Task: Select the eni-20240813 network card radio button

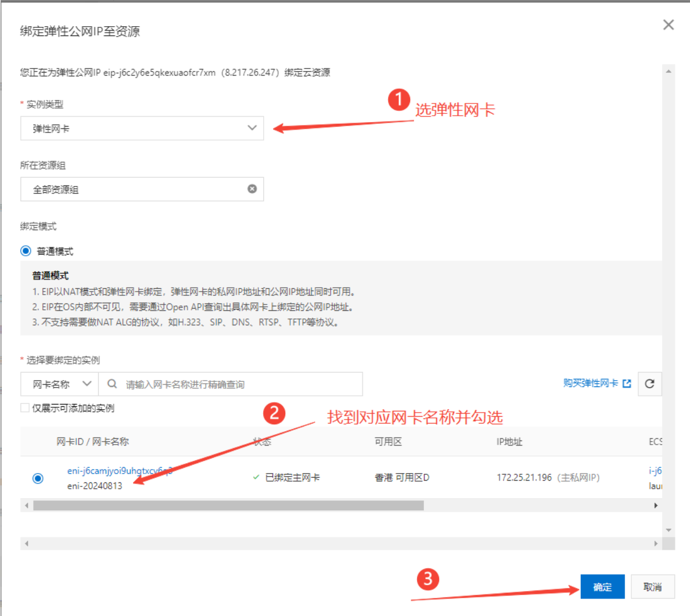Action: [x=38, y=478]
